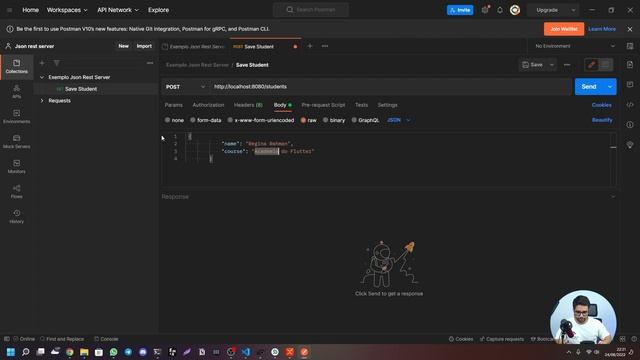The height and width of the screenshot is (360, 640).
Task: Open the user avatar menu
Action: click(515, 10)
